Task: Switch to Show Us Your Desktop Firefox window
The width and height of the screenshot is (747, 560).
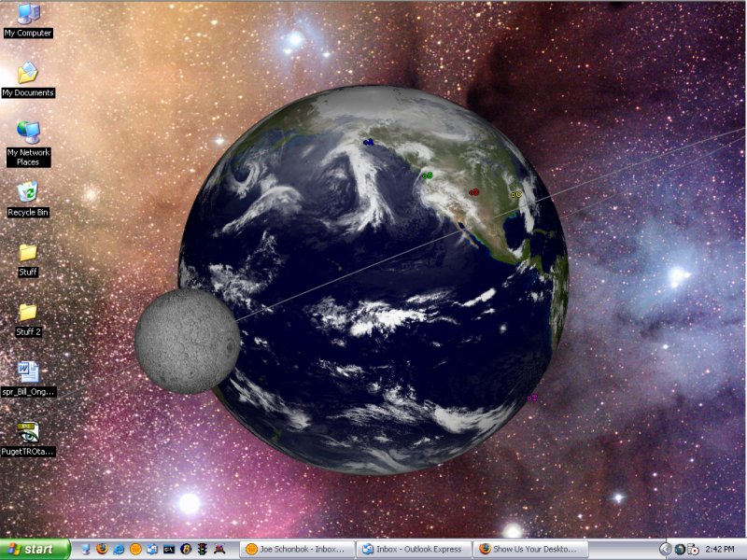Action: (530, 550)
